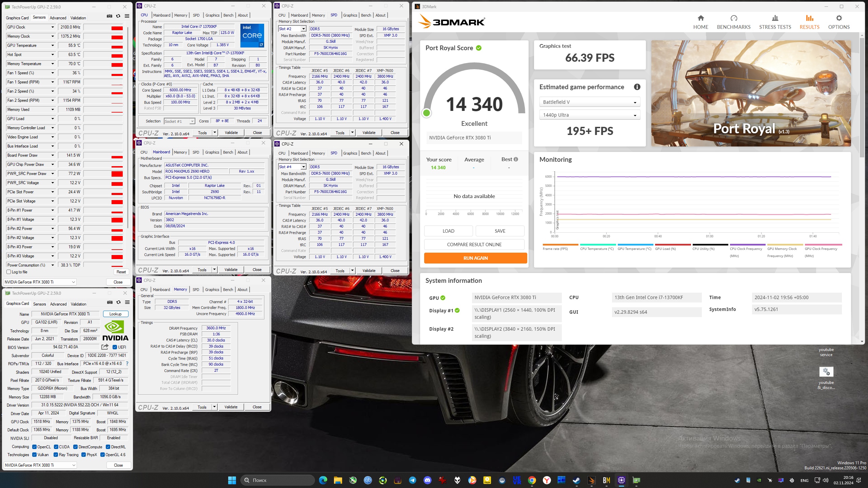Toggle Ray Tracing checkbox
Viewport: 868px width, 488px height.
56,455
